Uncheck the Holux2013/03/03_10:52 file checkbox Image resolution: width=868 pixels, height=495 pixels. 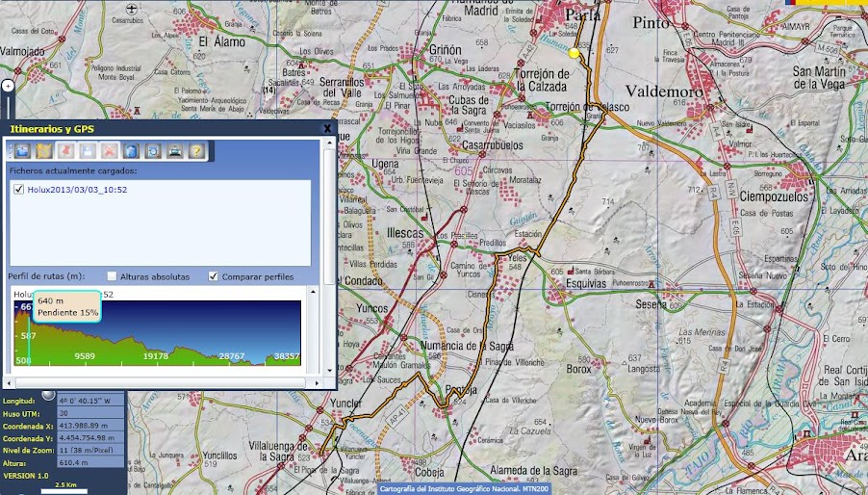point(19,190)
